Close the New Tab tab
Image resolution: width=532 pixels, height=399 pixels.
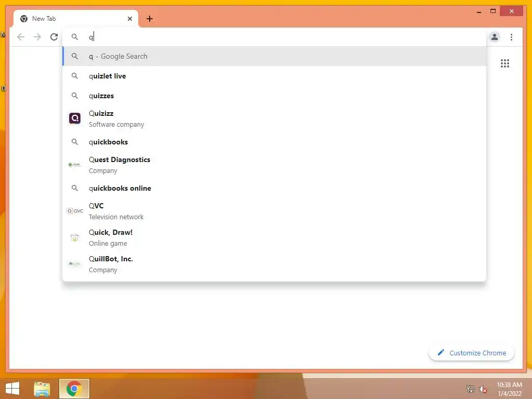pos(129,19)
